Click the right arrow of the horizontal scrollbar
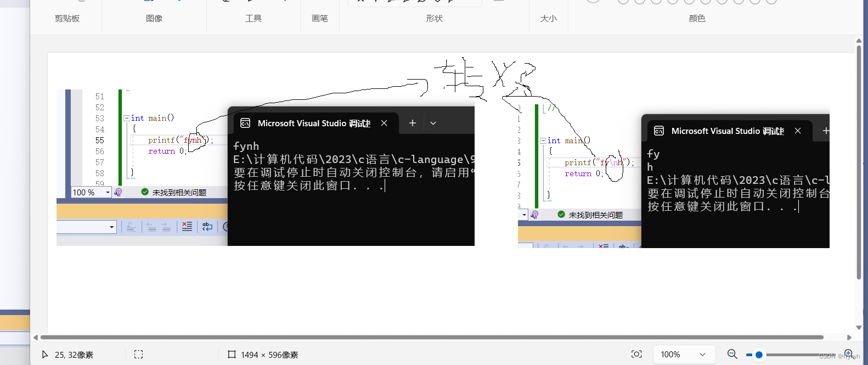This screenshot has width=868, height=365. [849, 337]
